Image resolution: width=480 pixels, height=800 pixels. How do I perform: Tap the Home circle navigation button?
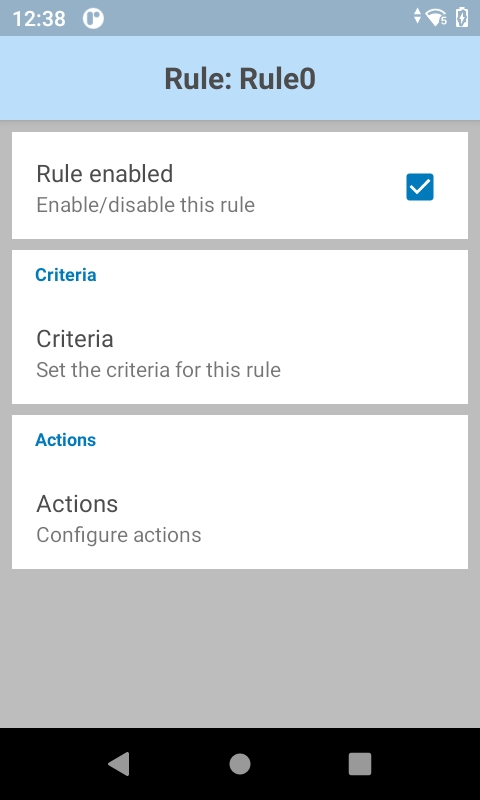point(240,764)
